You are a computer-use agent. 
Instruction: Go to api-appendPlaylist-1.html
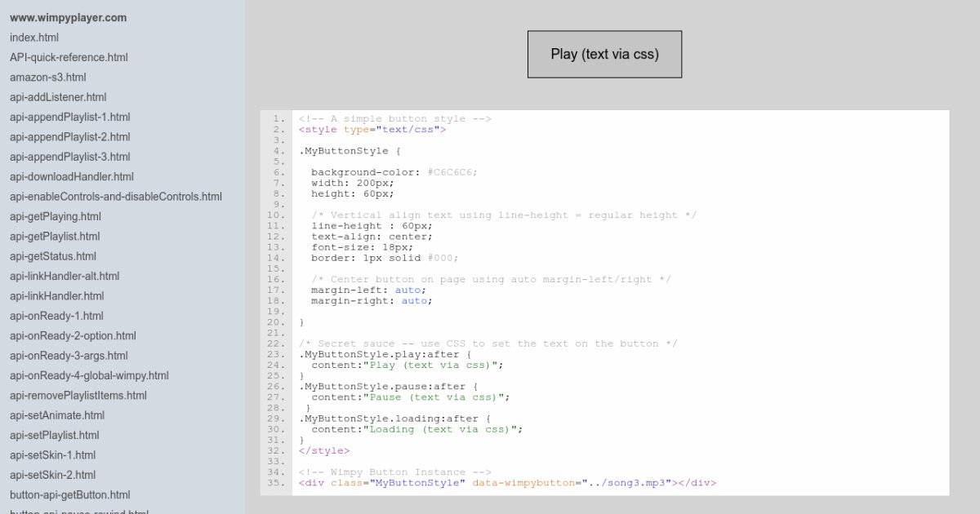coord(70,117)
